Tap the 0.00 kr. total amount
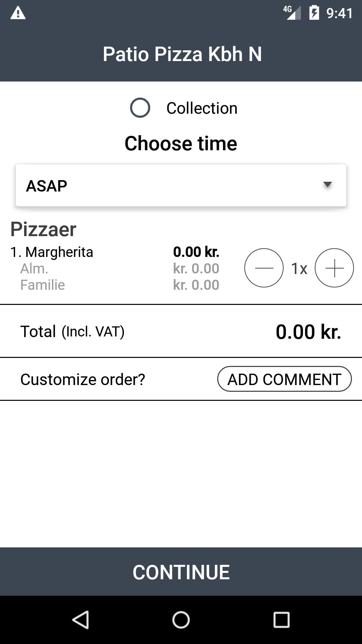 308,332
